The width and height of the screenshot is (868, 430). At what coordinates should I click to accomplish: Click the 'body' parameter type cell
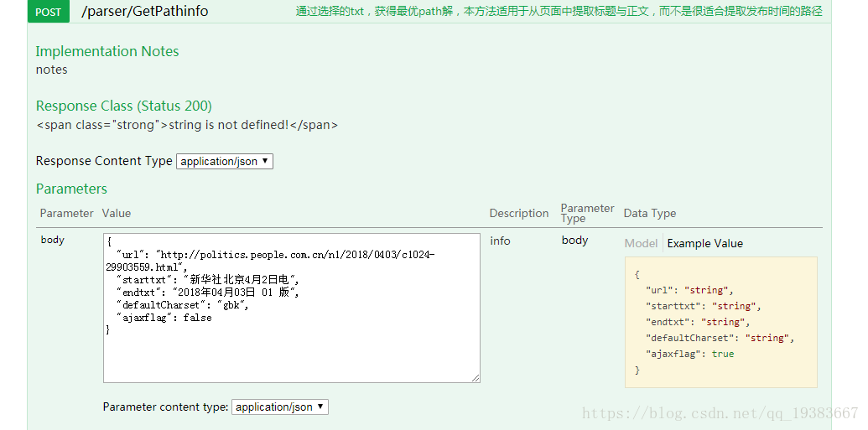[574, 241]
